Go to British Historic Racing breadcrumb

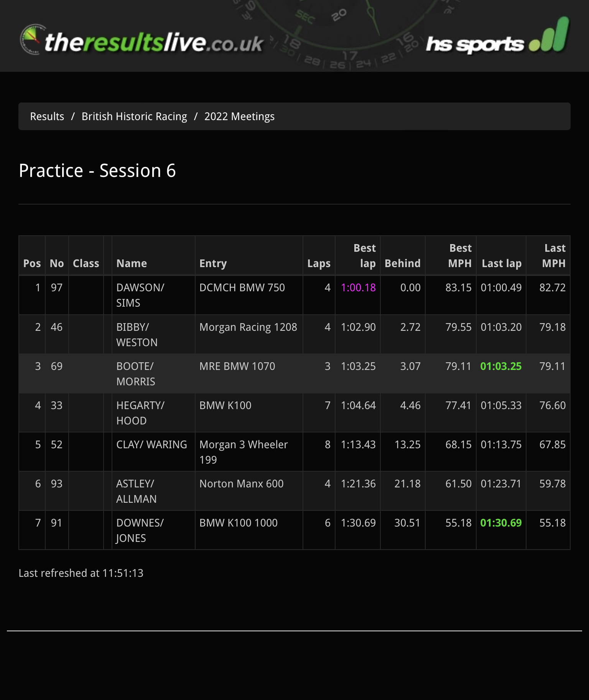tap(134, 116)
